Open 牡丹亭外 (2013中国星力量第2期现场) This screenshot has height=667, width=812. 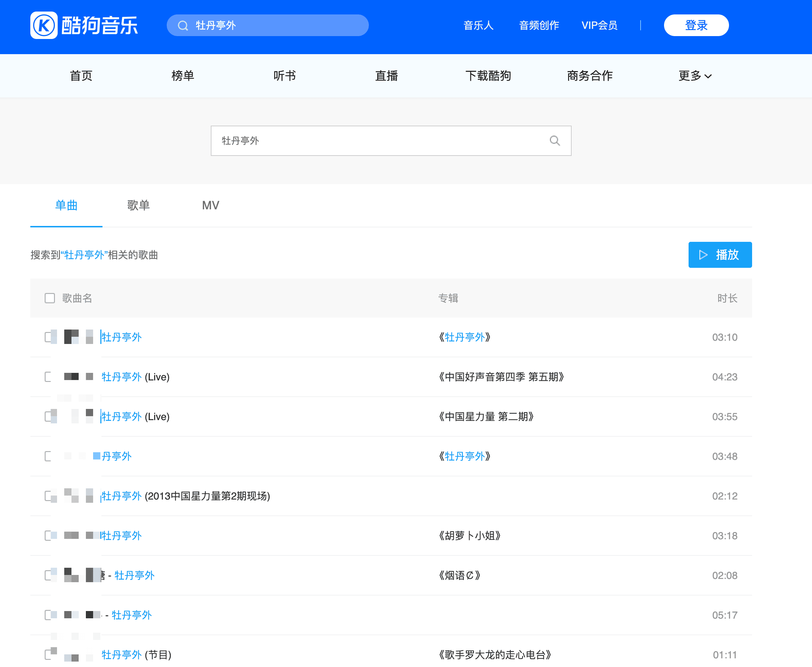coord(186,496)
